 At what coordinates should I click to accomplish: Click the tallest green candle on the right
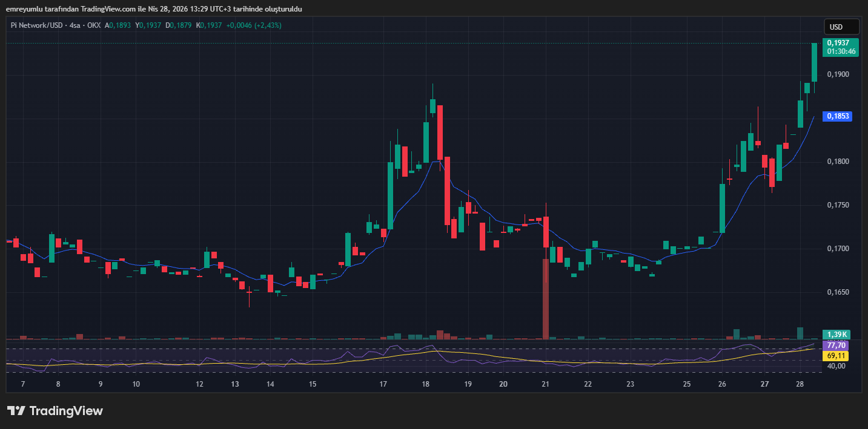tap(814, 61)
